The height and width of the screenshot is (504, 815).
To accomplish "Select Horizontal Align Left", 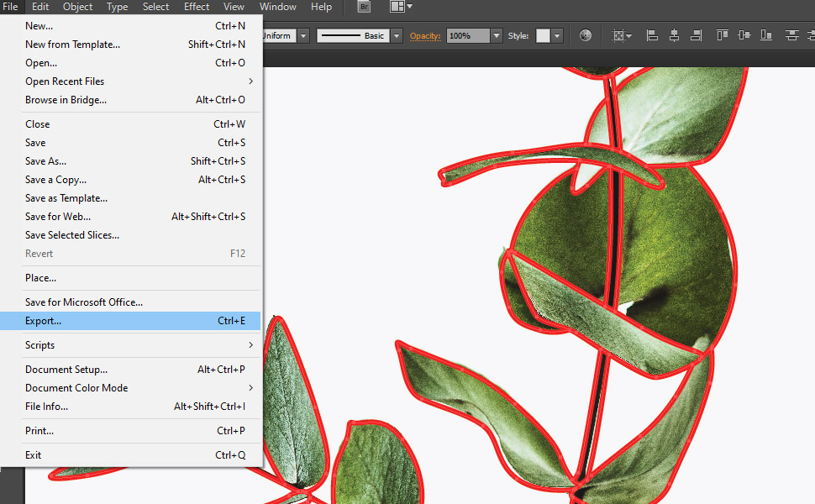I will point(651,35).
